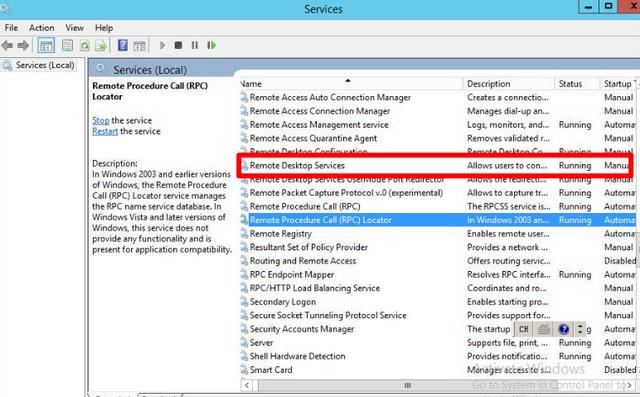
Task: Sort by the Status column header
Action: (577, 84)
